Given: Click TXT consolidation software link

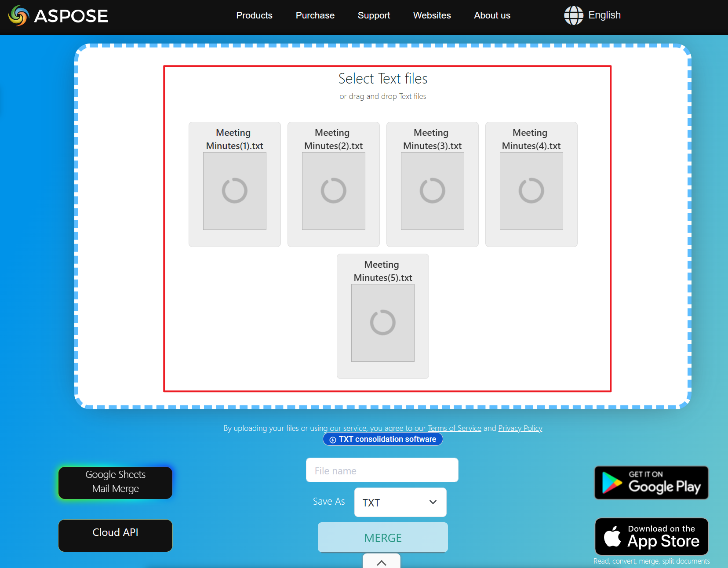Looking at the screenshot, I should pos(382,439).
